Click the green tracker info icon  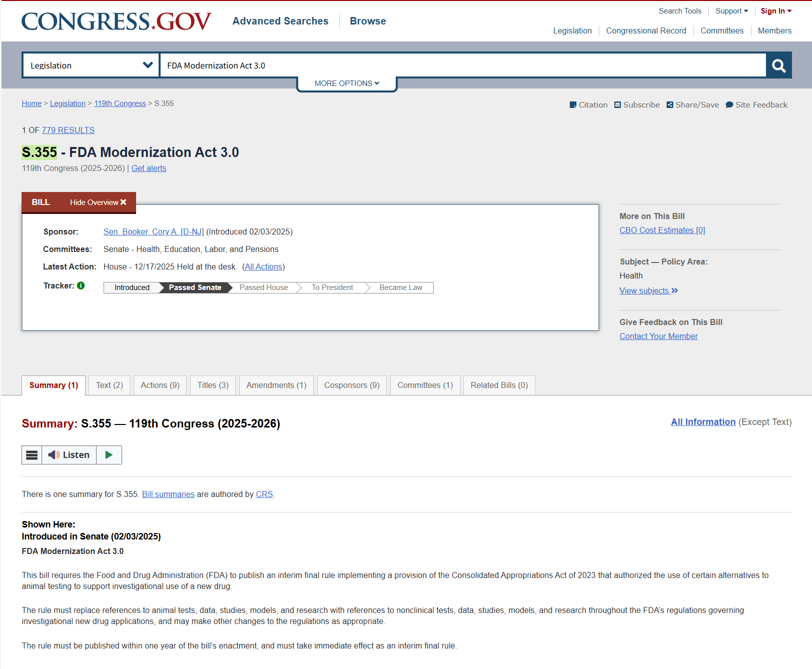point(81,285)
